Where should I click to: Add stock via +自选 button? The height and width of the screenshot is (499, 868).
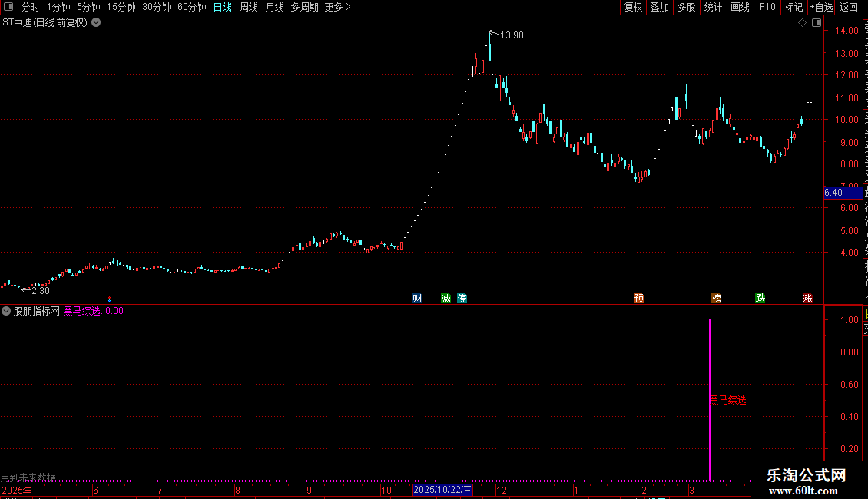(x=821, y=7)
